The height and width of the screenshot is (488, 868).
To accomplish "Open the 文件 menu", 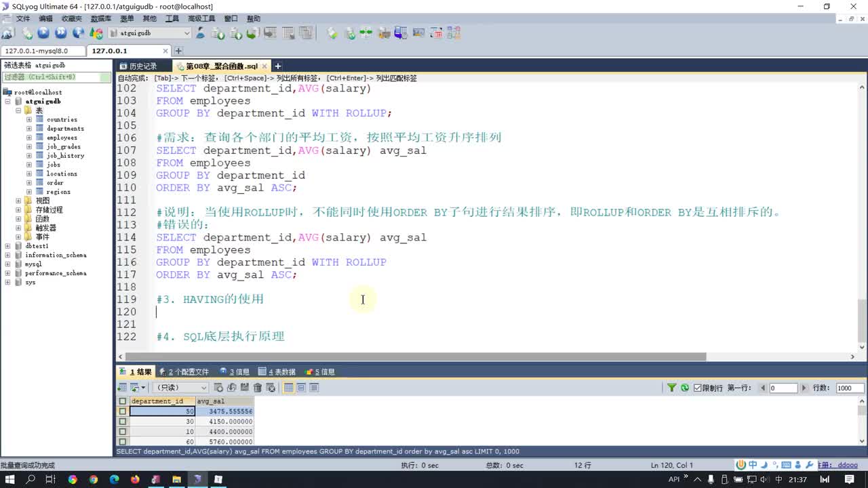I will (x=23, y=18).
